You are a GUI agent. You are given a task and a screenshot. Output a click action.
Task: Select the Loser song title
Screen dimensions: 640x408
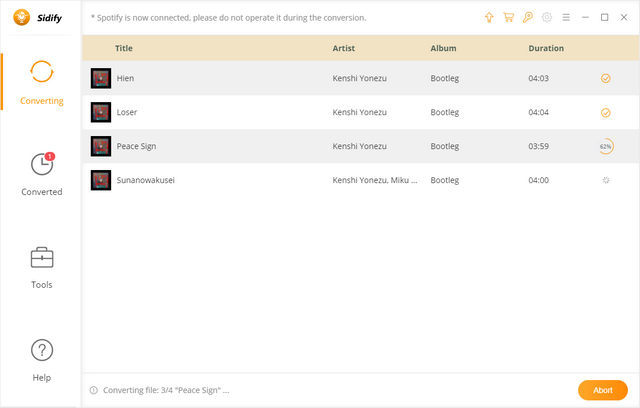pos(127,112)
